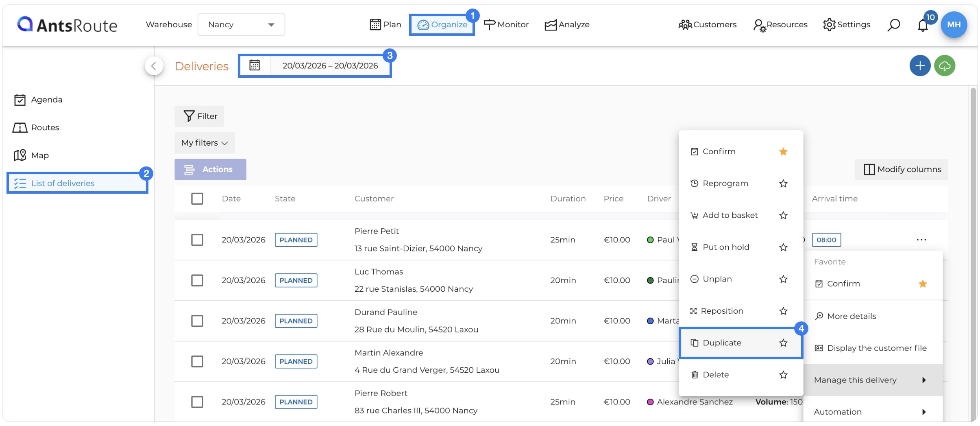This screenshot has height=426, width=980.
Task: Click the blue plus add delivery button
Action: pos(920,66)
